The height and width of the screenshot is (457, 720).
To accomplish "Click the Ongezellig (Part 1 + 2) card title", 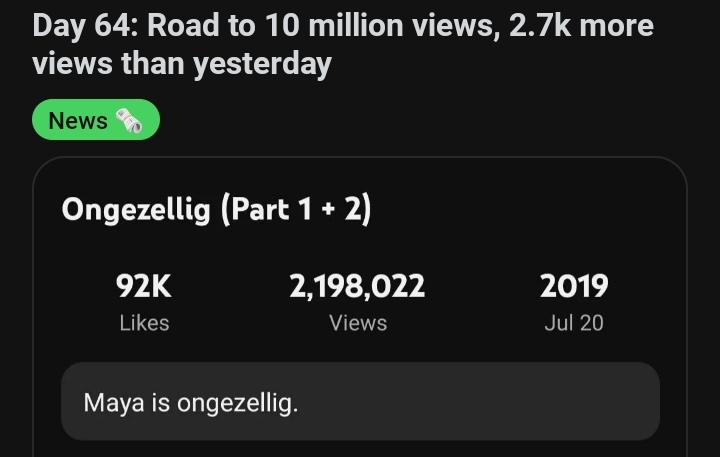I will tap(216, 210).
